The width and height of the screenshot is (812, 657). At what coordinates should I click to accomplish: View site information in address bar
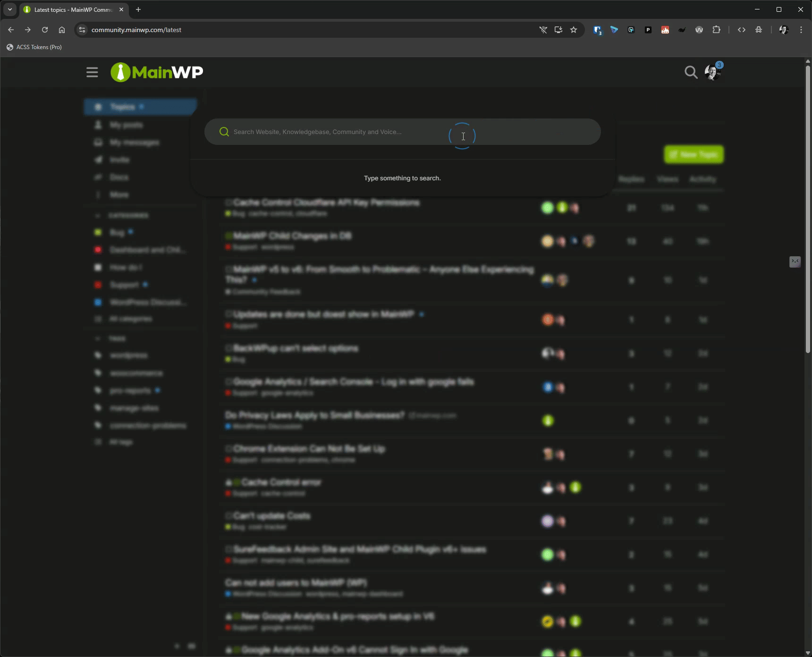(x=82, y=30)
